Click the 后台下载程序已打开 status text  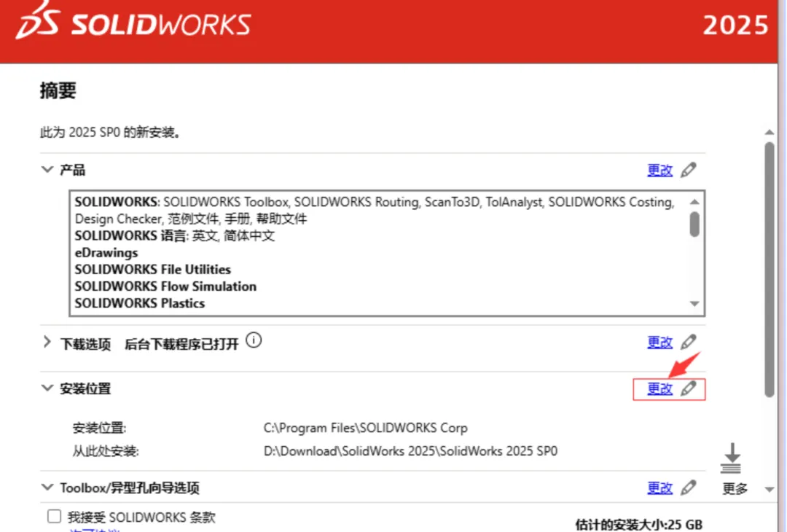[181, 344]
